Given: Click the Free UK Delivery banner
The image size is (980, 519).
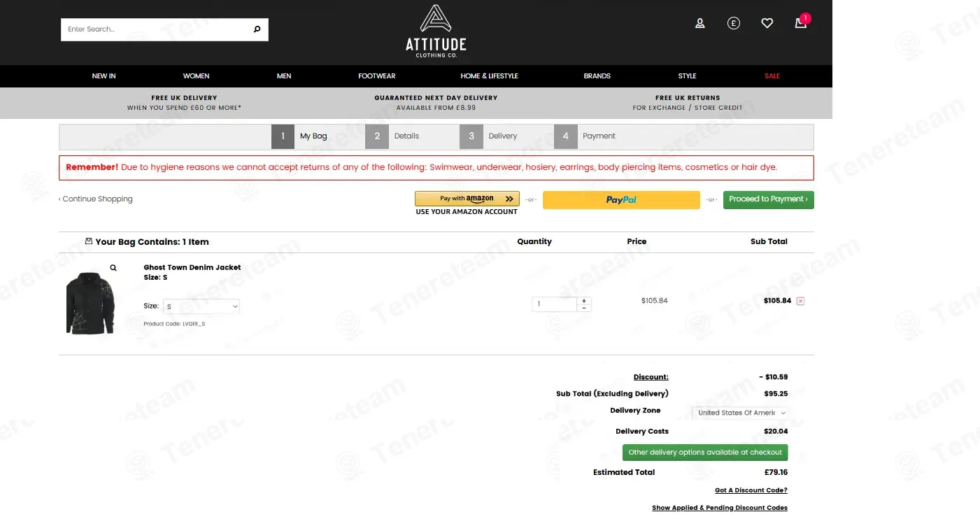Looking at the screenshot, I should point(184,103).
